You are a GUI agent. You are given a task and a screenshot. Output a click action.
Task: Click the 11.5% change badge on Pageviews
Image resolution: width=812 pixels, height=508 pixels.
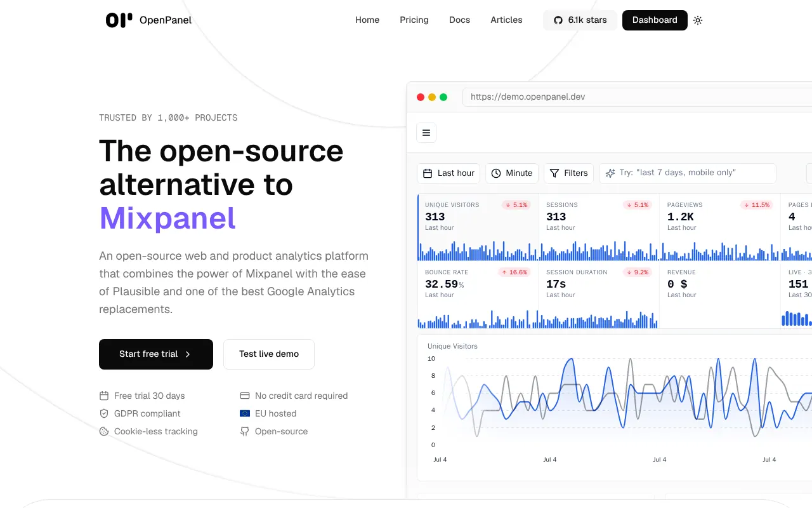[x=756, y=205]
